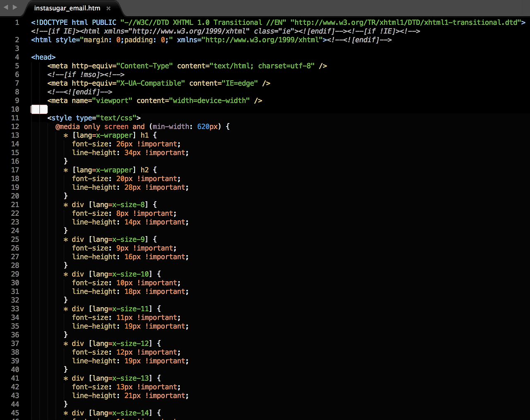Place cursor on the <head> tag
The width and height of the screenshot is (530, 420).
(43, 57)
